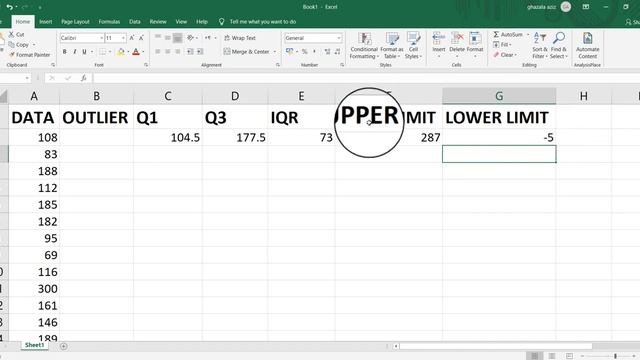Toggle Bold formatting
Viewport: 640px width, 360px height.
64,52
